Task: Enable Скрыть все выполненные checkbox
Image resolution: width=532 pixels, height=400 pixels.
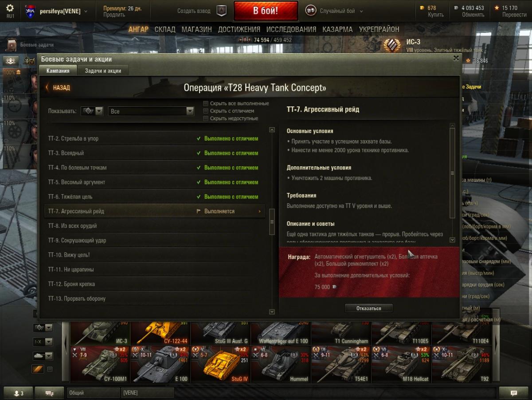Action: 206,103
